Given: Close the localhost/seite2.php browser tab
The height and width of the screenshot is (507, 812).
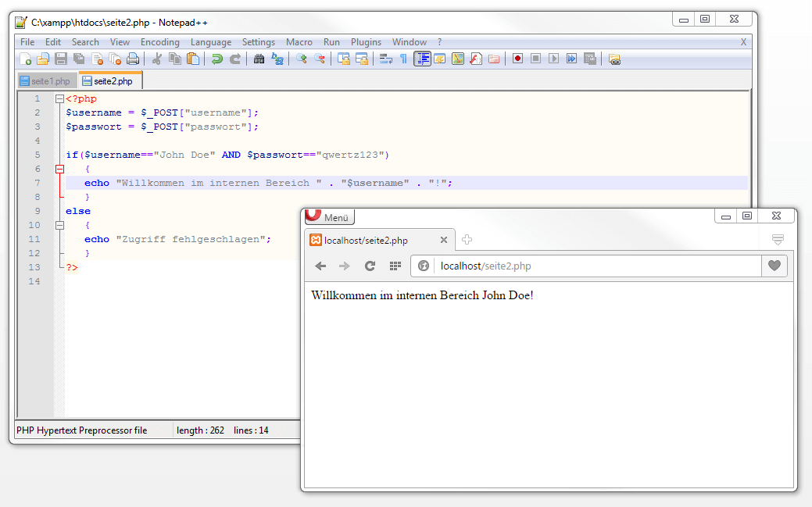Looking at the screenshot, I should (x=444, y=240).
